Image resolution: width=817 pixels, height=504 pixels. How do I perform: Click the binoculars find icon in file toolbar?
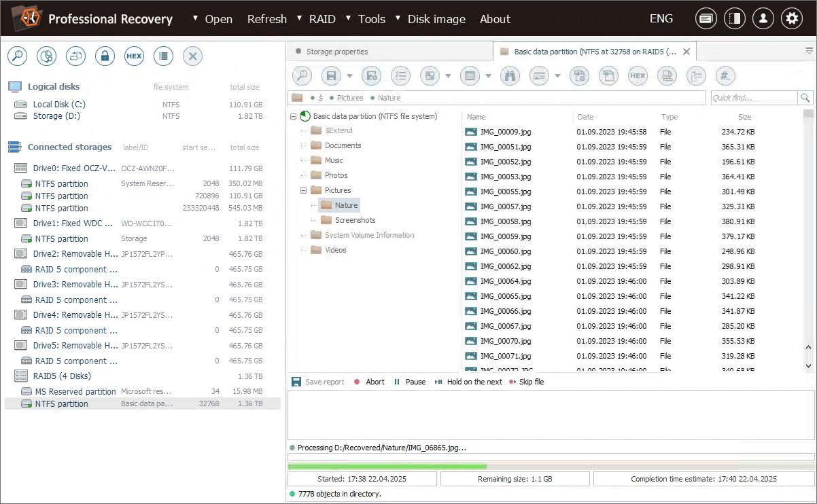[x=510, y=76]
